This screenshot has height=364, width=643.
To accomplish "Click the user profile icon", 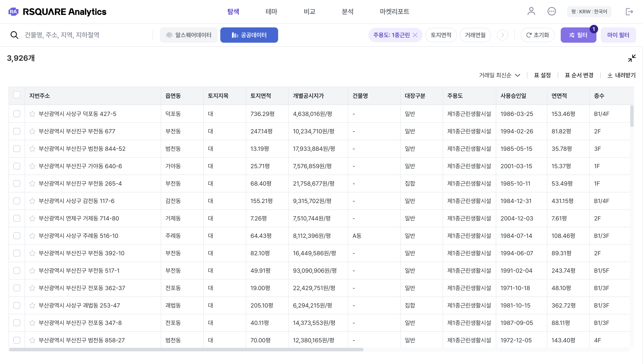I will pos(531,11).
